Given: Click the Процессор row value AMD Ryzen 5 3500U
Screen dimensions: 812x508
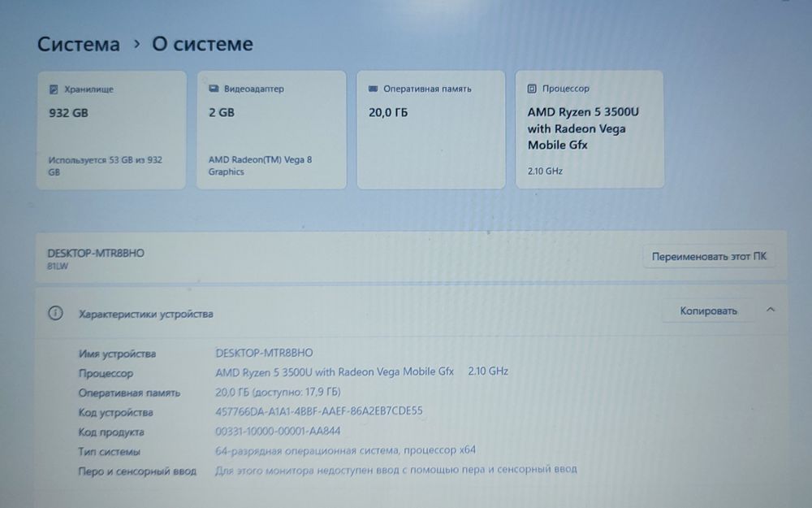Looking at the screenshot, I should point(335,371).
